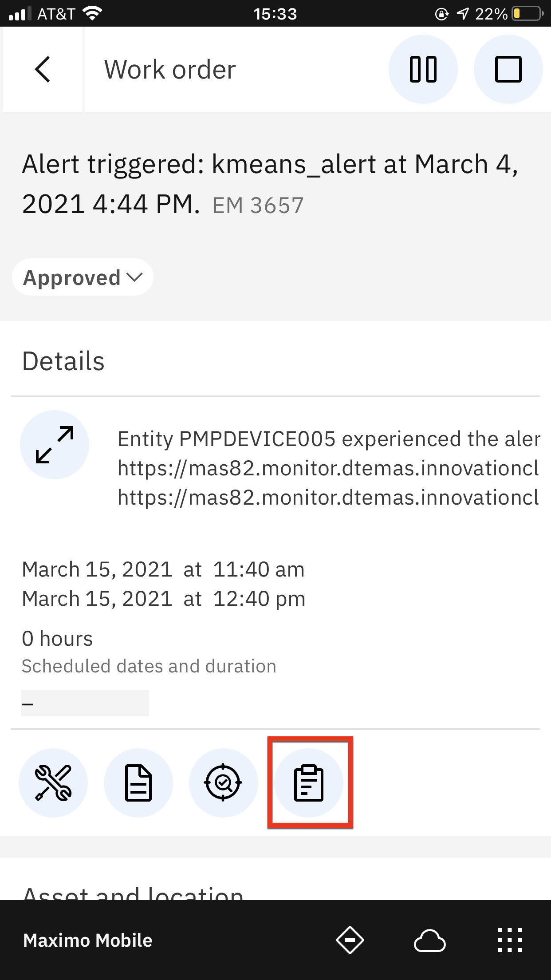Tap the Work order page title

click(170, 70)
